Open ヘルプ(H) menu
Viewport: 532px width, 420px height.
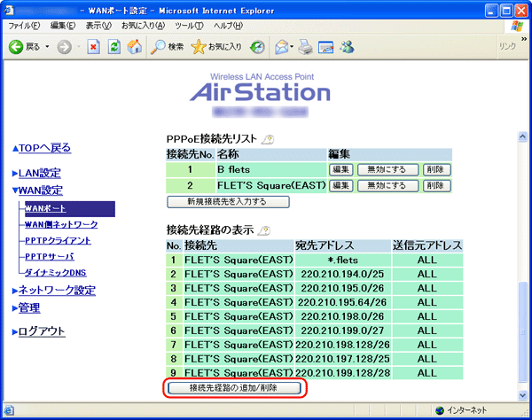[x=229, y=26]
